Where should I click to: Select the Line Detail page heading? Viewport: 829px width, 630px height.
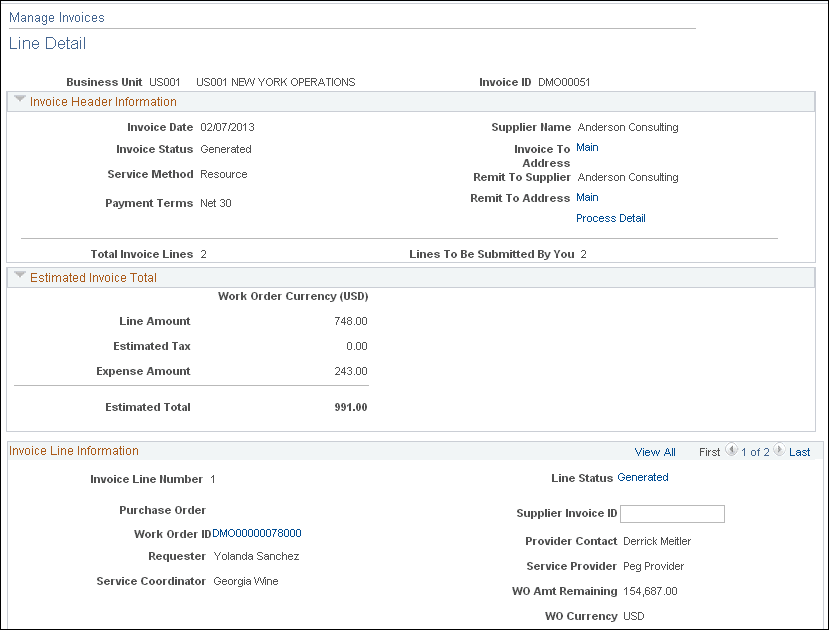47,43
